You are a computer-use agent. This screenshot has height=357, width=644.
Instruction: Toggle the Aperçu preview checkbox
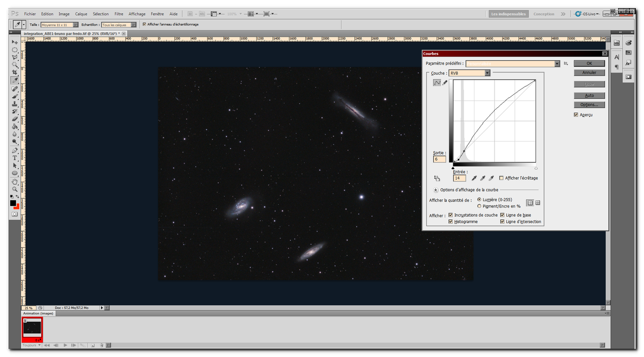coord(576,115)
